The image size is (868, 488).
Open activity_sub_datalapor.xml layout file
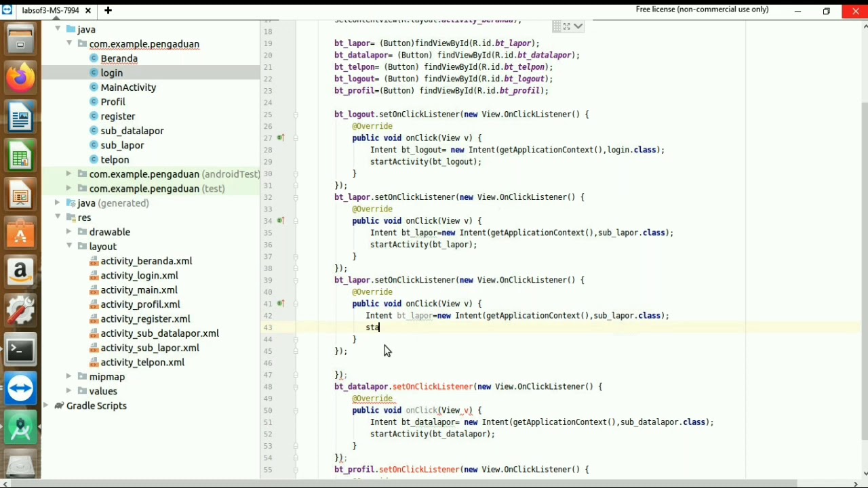coord(159,333)
